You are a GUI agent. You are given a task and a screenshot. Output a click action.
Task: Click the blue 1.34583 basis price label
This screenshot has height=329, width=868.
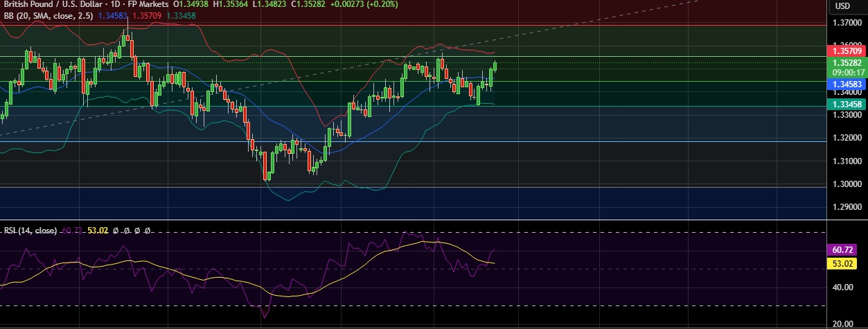coord(847,83)
